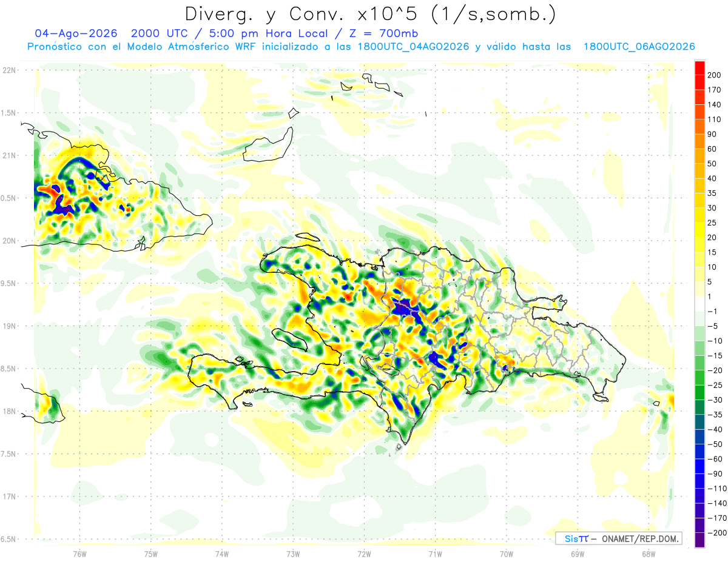
Task: Pick the dark purple colorbar band below -200
Action: point(699,540)
